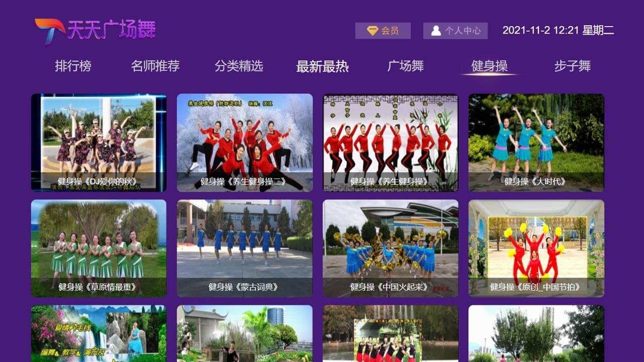Click the 天天广场舞 logo icon
644x362 pixels.
click(50, 31)
